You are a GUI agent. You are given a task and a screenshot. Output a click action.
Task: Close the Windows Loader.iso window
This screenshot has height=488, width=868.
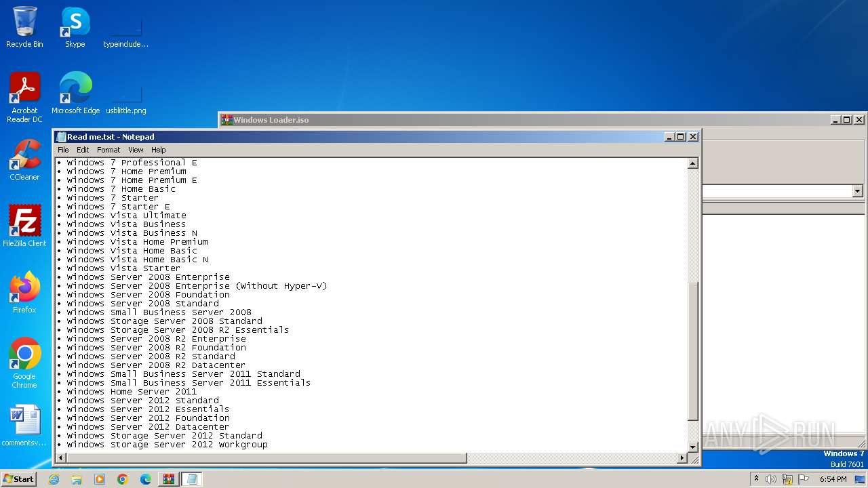tap(859, 120)
